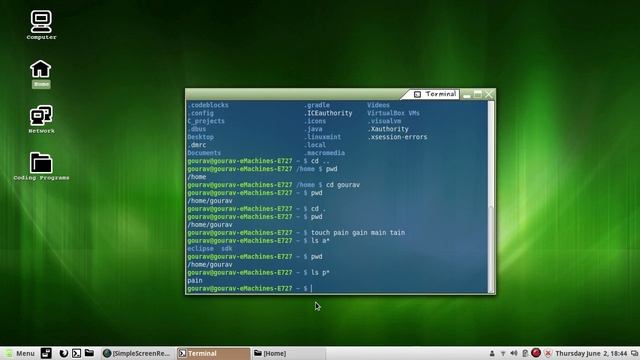Image resolution: width=640 pixels, height=360 pixels.
Task: Open the user account tray icon
Action: tap(492, 353)
